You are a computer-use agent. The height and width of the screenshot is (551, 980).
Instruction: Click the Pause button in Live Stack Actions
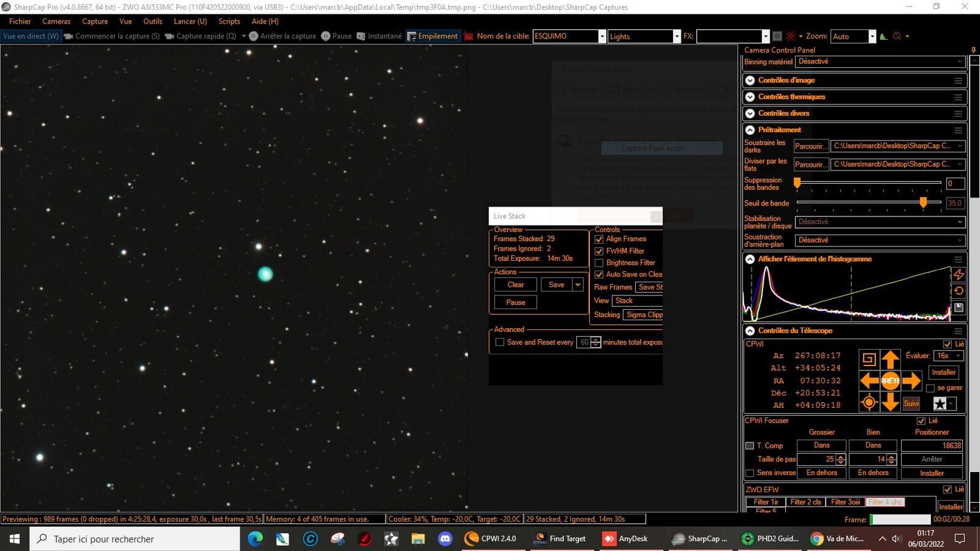(x=515, y=303)
